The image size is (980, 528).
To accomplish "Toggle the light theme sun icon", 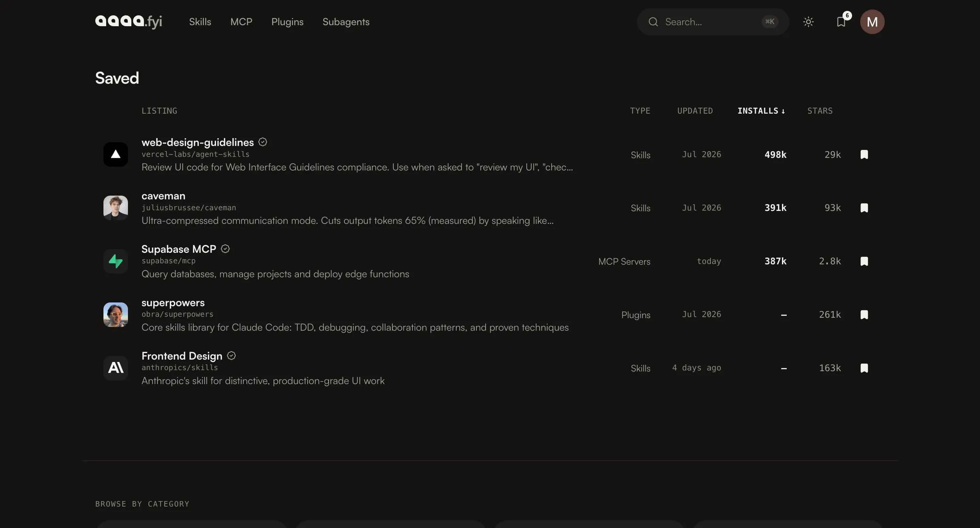I will [808, 22].
